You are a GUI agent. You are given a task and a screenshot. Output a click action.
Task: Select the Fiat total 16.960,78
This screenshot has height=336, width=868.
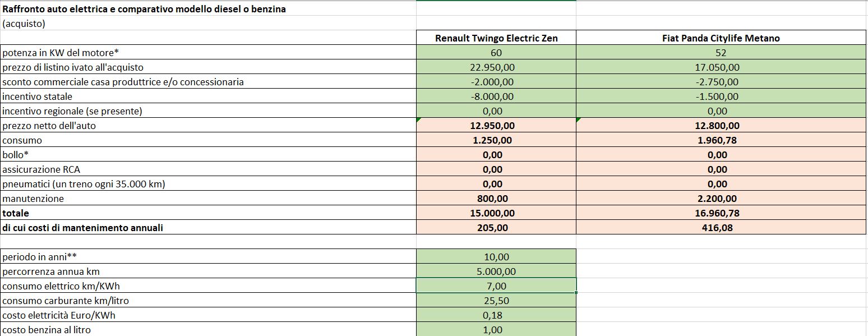(x=721, y=214)
